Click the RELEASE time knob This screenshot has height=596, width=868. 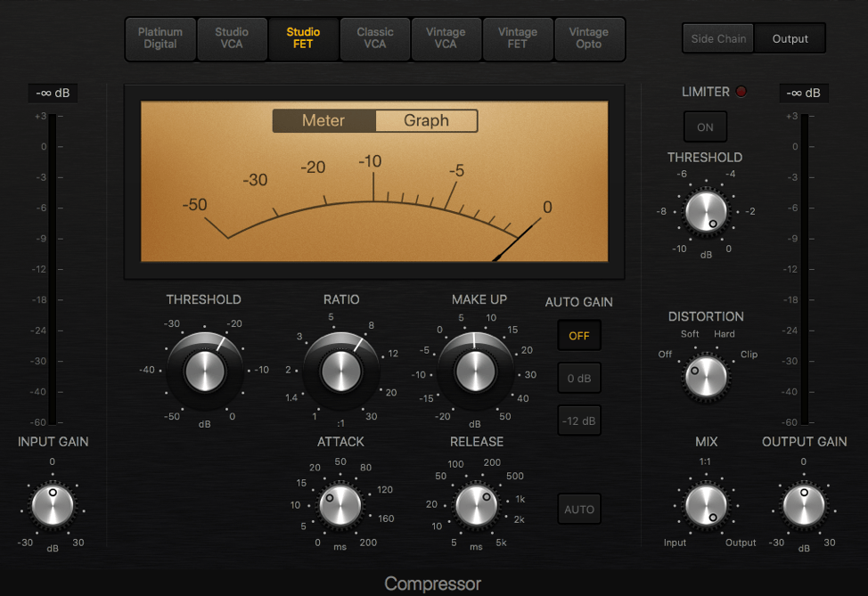click(476, 505)
